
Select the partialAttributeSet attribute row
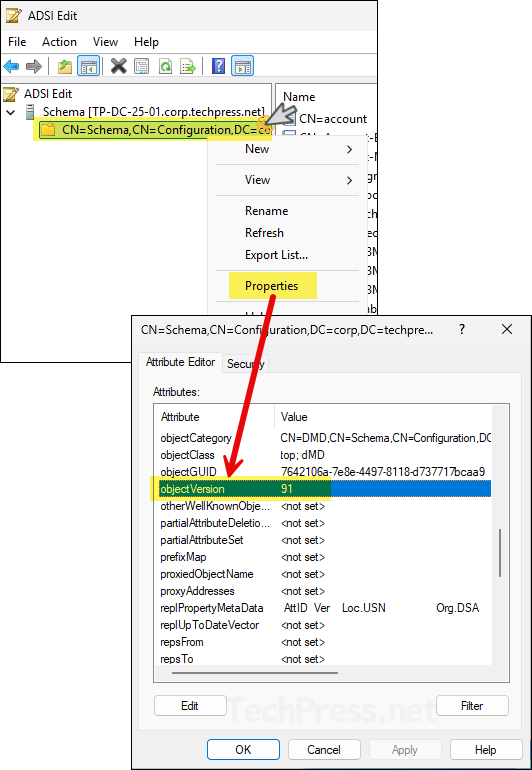[x=324, y=540]
